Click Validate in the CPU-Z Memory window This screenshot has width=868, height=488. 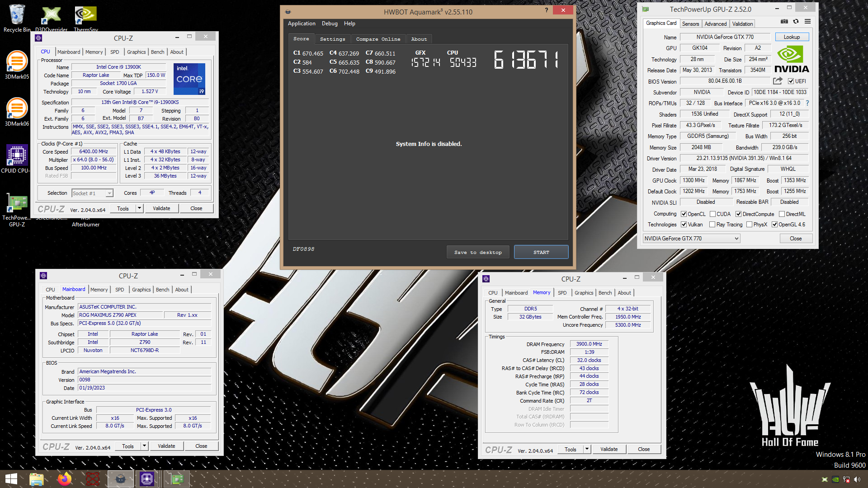(x=609, y=449)
